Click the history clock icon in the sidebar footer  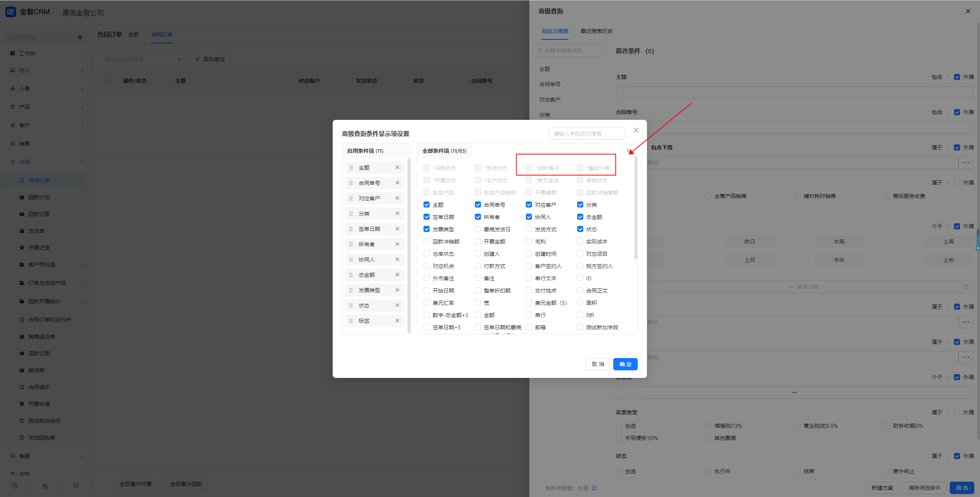15,486
